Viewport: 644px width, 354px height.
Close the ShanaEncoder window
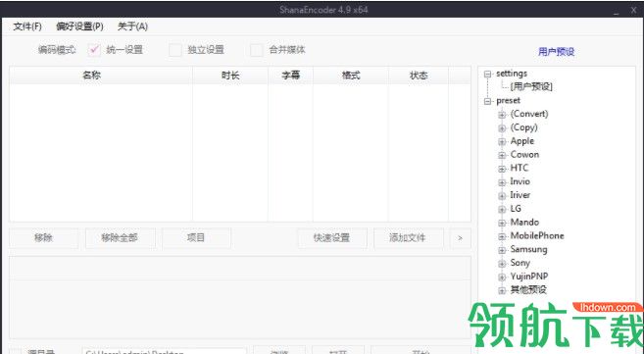point(634,11)
